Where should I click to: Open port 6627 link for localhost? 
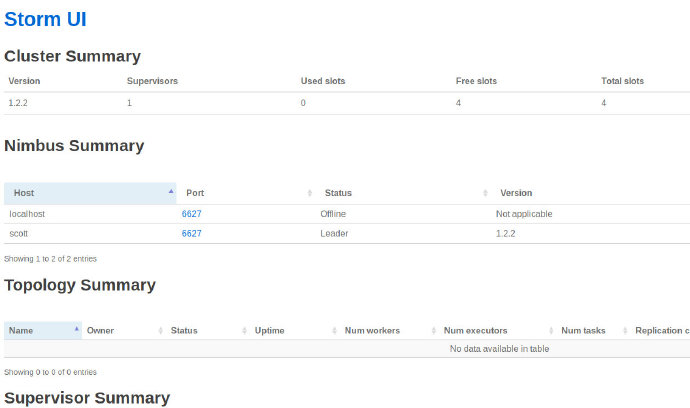(x=191, y=214)
